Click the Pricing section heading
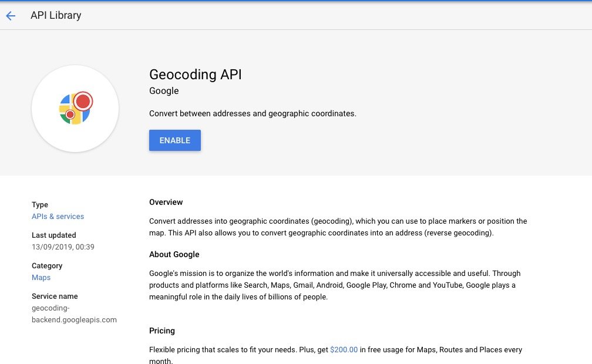The height and width of the screenshot is (364, 592). (162, 331)
